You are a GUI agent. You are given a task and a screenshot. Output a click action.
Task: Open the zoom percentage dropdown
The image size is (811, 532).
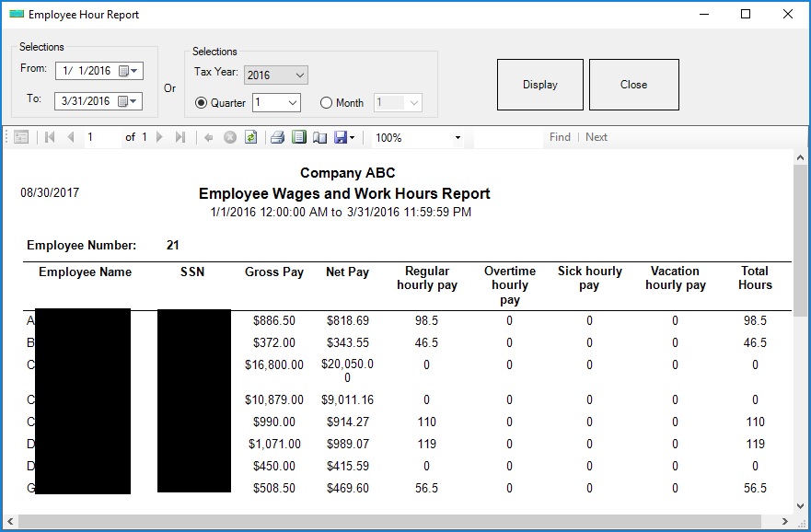[x=458, y=138]
